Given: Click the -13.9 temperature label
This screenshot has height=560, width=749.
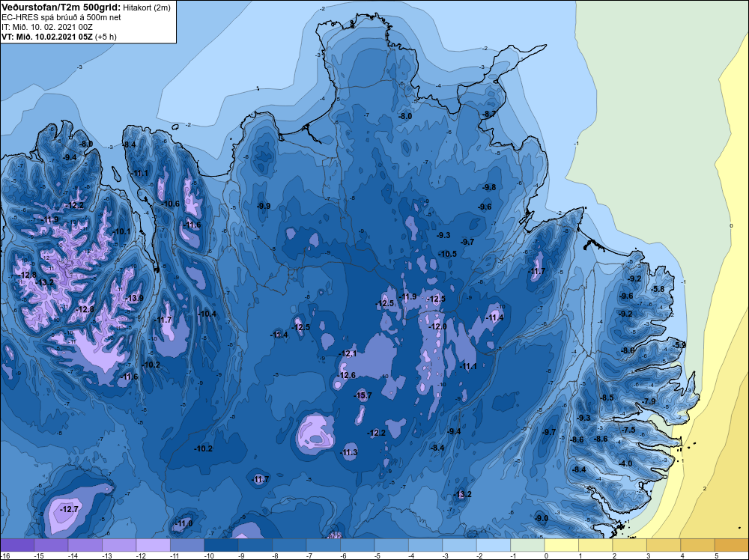Looking at the screenshot, I should tap(134, 298).
